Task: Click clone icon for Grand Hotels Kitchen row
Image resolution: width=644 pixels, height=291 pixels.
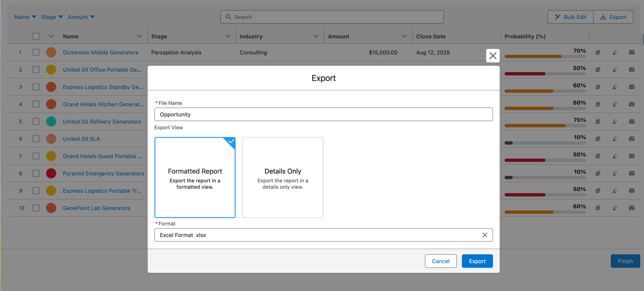Action: click(598, 104)
